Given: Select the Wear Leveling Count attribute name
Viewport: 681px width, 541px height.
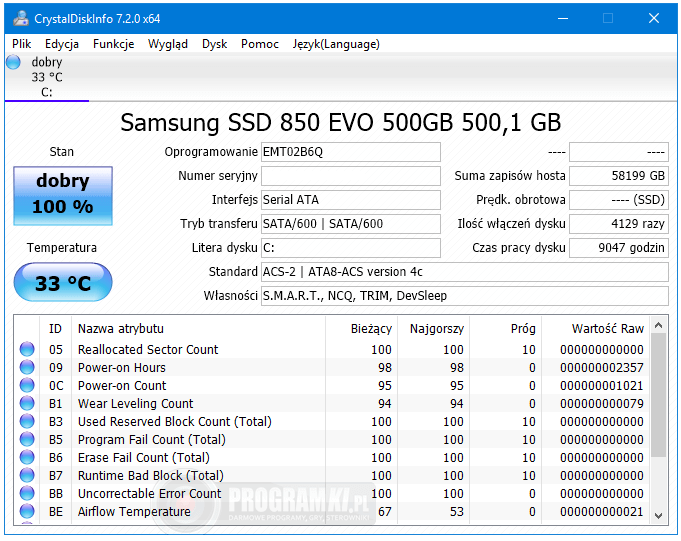Looking at the screenshot, I should click(136, 404).
